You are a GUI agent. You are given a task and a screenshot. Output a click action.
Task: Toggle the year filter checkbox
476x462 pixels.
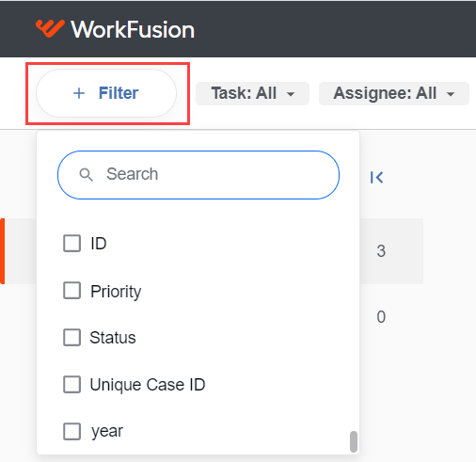(x=71, y=432)
